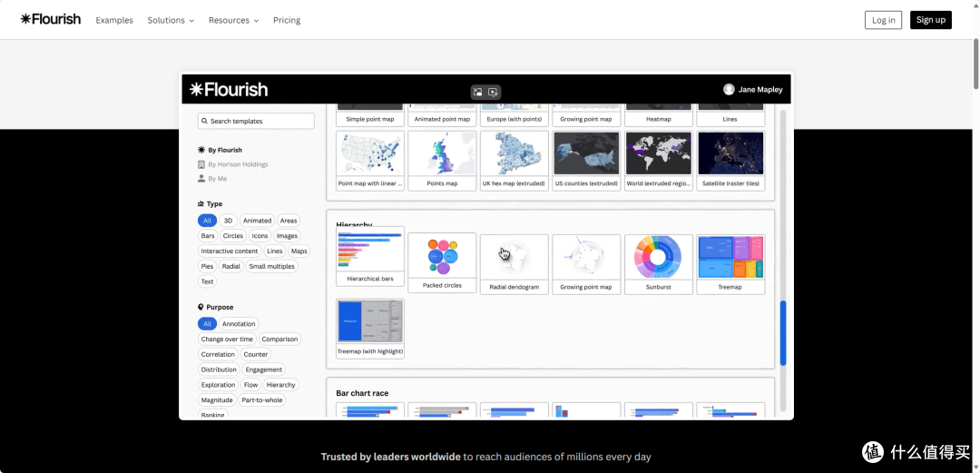
Task: Toggle the Counter purpose filter
Action: [x=256, y=354]
